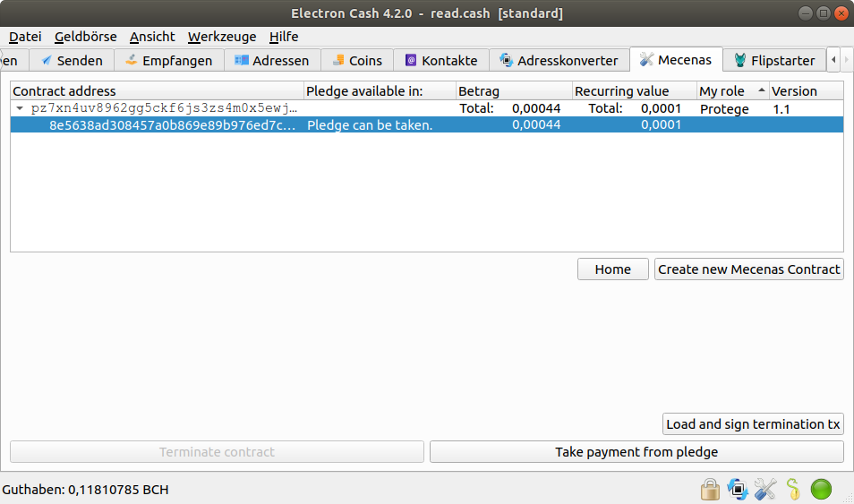Screen dimensions: 854x504
Task: Click the Version column header
Action: tap(806, 91)
